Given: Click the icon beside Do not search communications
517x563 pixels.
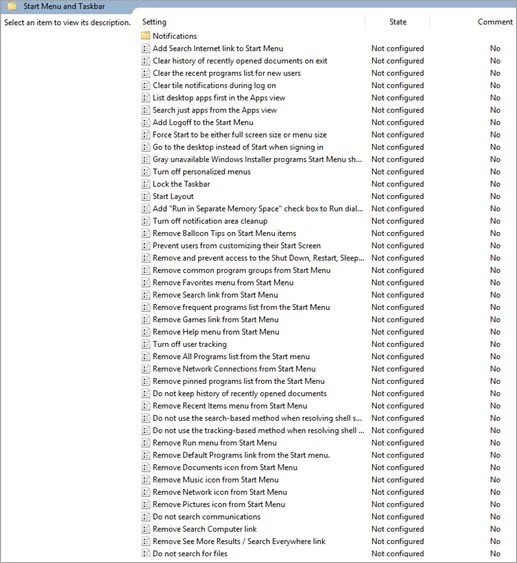Looking at the screenshot, I should [145, 517].
